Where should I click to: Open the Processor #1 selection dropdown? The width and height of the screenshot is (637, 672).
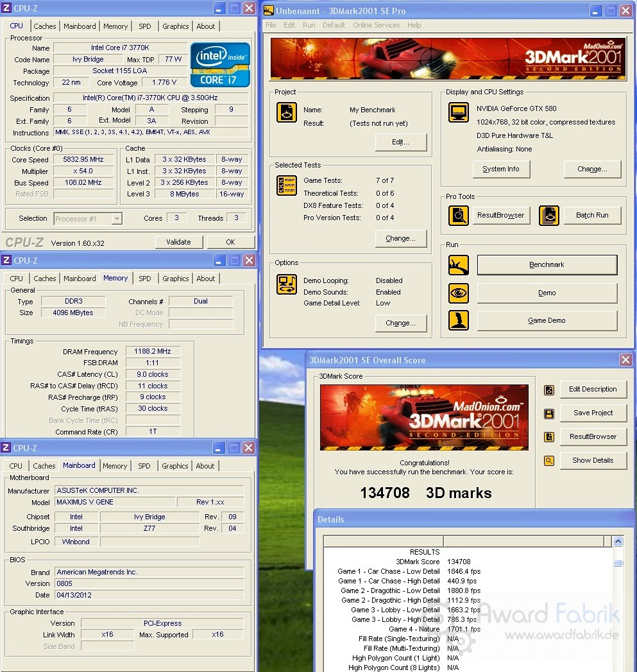[x=116, y=219]
